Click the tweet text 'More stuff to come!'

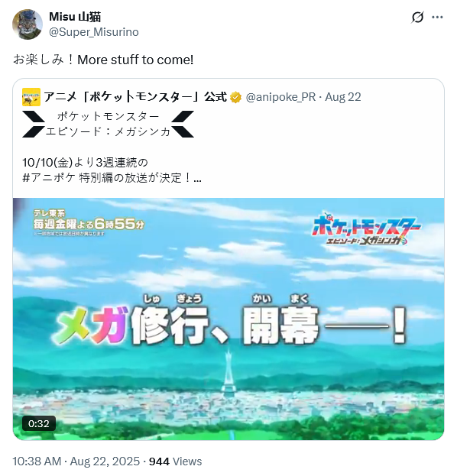135,60
